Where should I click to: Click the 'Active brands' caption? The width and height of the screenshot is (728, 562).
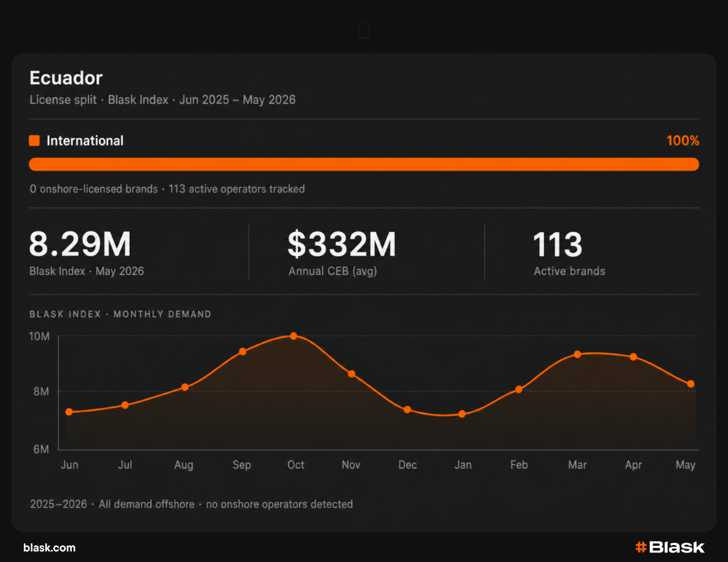point(569,271)
